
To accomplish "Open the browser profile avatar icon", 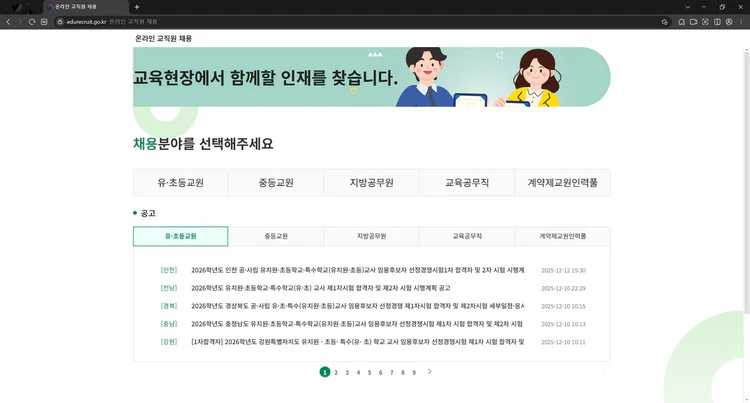I will [729, 21].
